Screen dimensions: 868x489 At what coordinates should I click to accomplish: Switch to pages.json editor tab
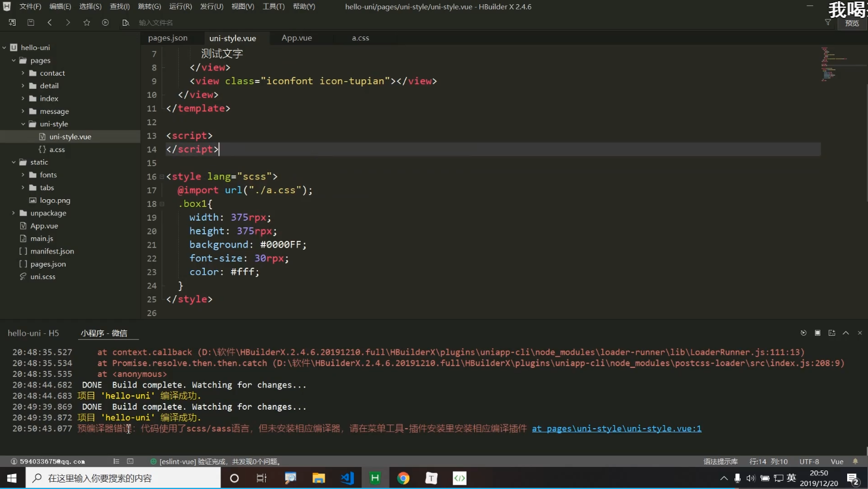[168, 38]
